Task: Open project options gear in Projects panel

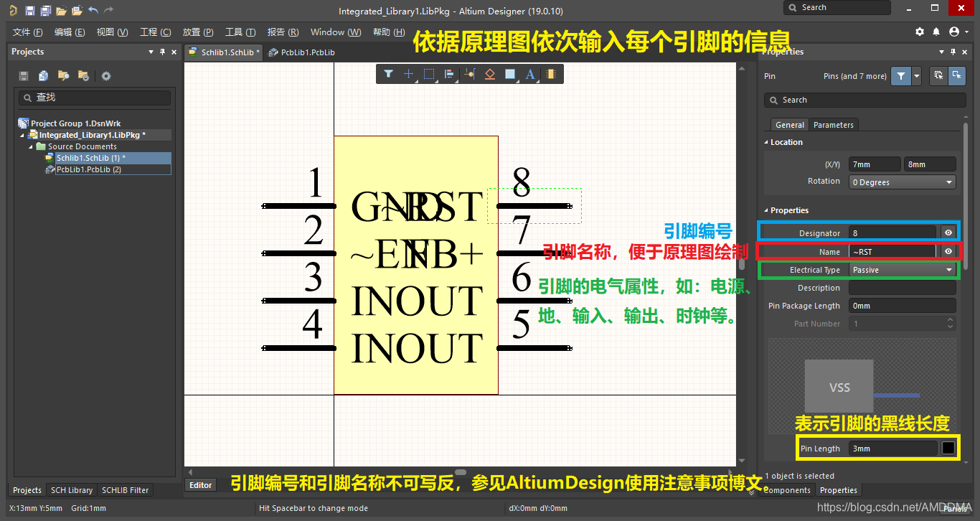Action: tap(106, 76)
